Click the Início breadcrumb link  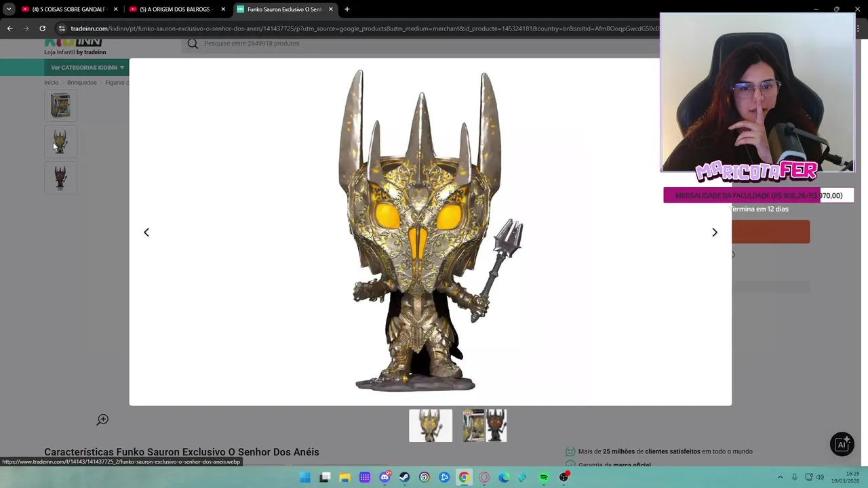pos(52,83)
